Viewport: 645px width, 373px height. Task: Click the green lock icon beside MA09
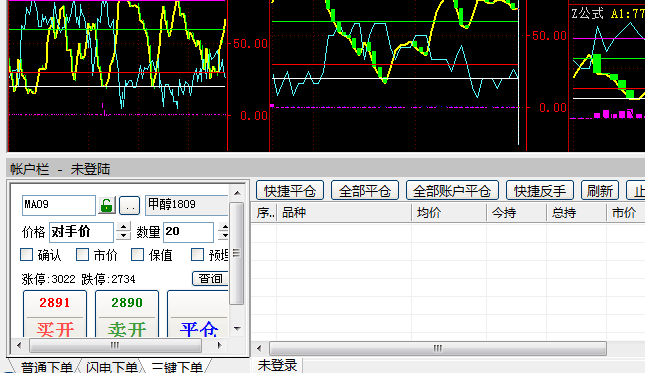(x=107, y=205)
